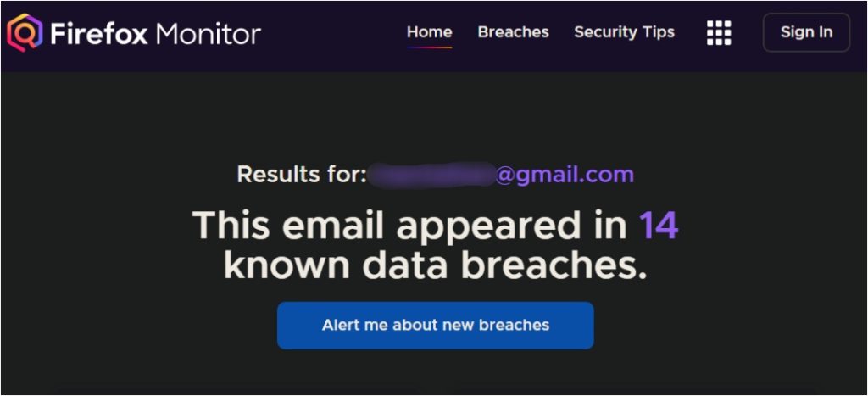Open the Firefox apps grid menu
Viewport: 868px width, 396px height.
pos(719,33)
